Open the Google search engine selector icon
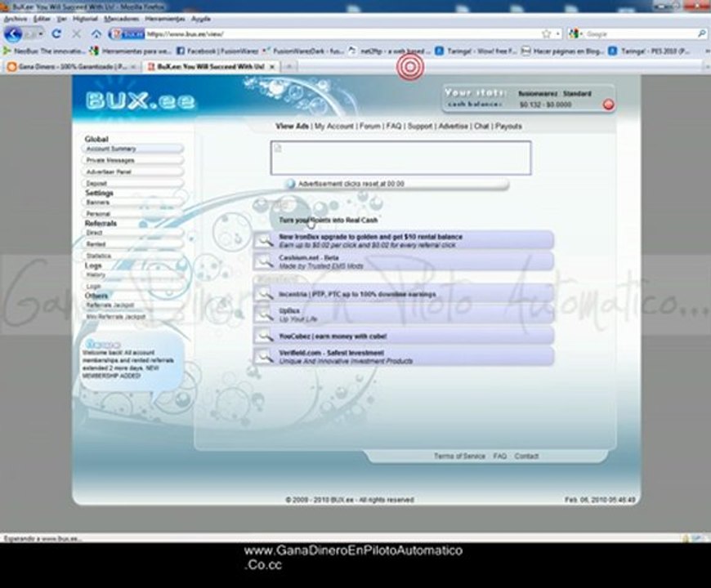711x588 pixels. coord(576,34)
